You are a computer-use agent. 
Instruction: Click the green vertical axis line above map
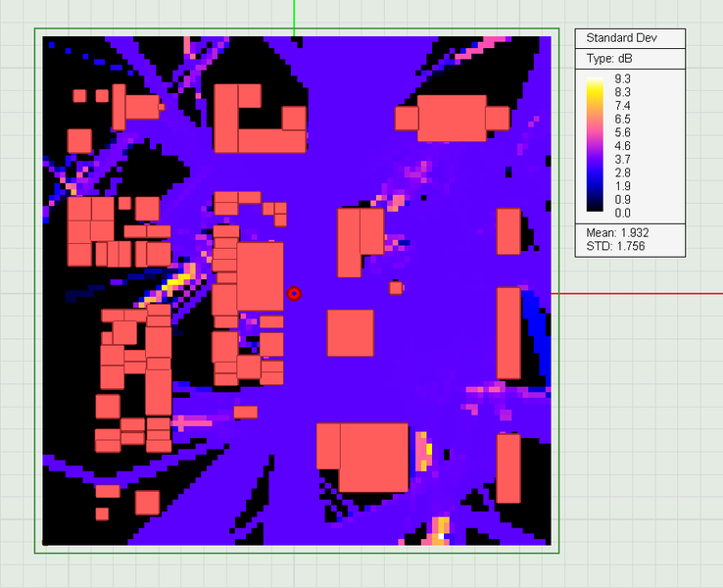294,18
